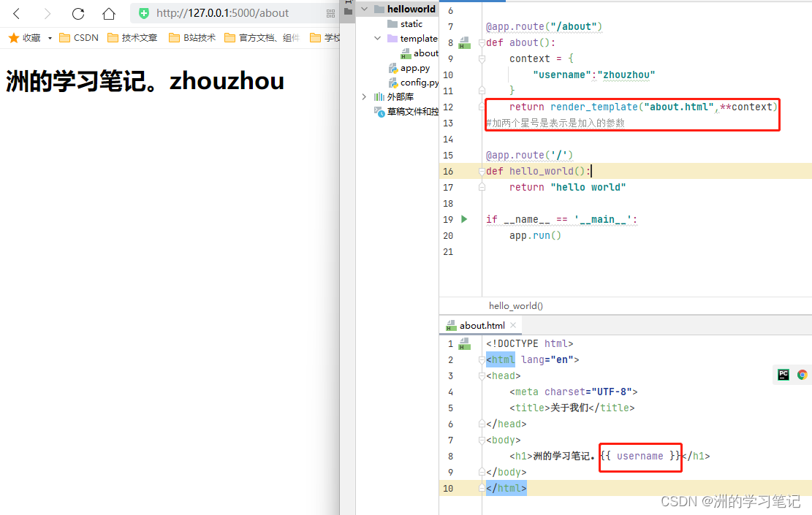Click the "hello world" return string
Viewport: 812px width, 515px height.
tap(588, 187)
